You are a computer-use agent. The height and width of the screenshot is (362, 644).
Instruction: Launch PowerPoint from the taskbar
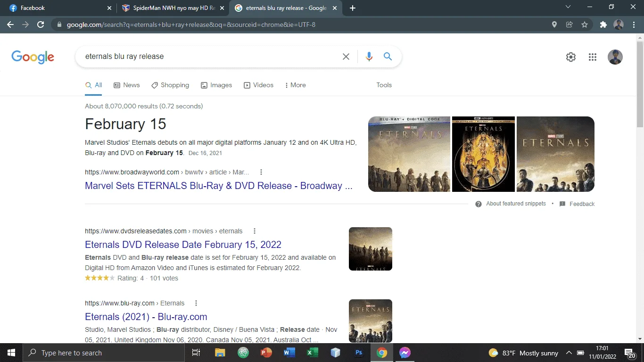click(266, 353)
